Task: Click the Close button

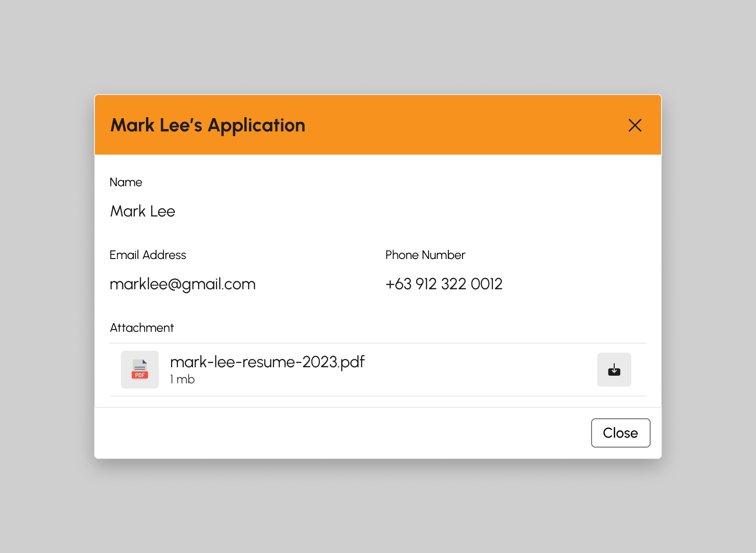Action: 620,433
